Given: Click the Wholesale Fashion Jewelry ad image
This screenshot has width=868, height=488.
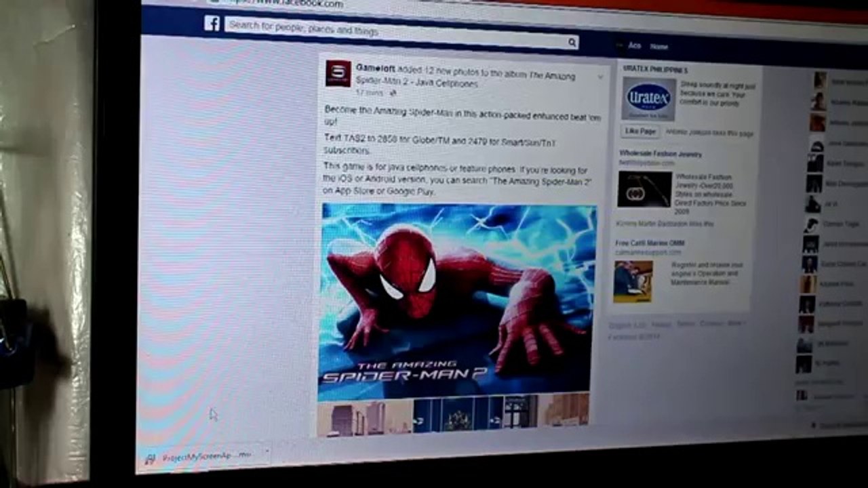Looking at the screenshot, I should (x=644, y=189).
